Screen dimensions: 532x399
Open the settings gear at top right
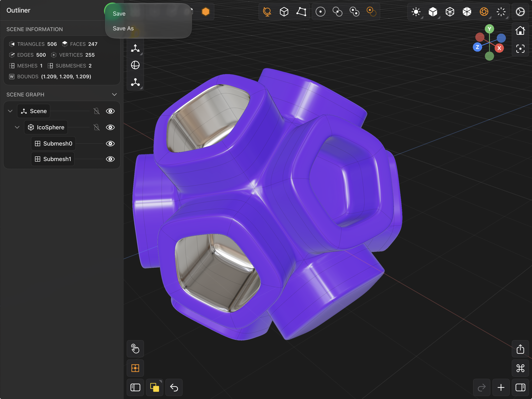point(520,12)
